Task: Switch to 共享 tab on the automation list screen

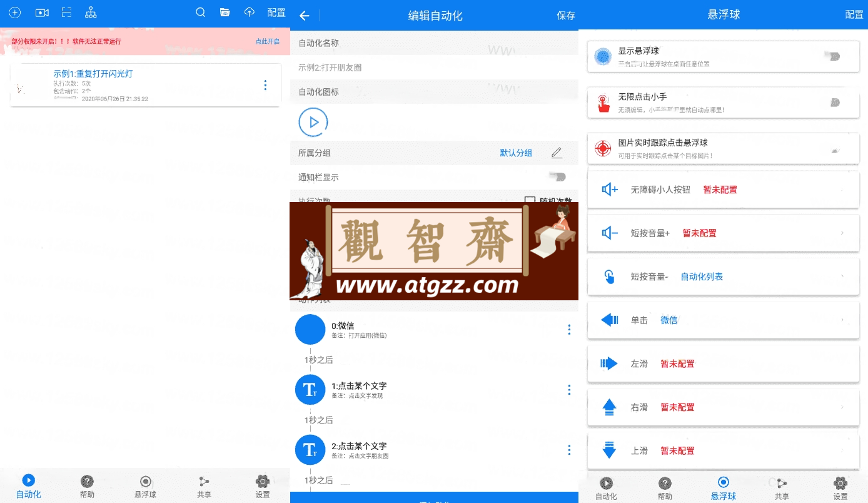Action: 204,487
